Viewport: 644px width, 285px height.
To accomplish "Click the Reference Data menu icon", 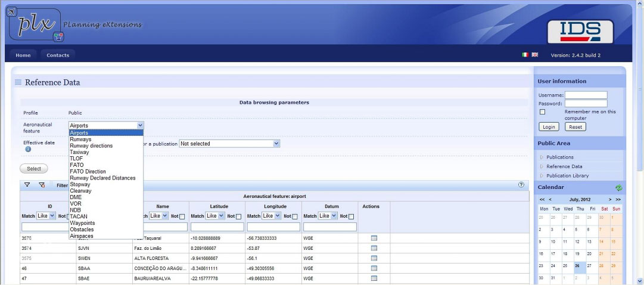I will click(18, 82).
